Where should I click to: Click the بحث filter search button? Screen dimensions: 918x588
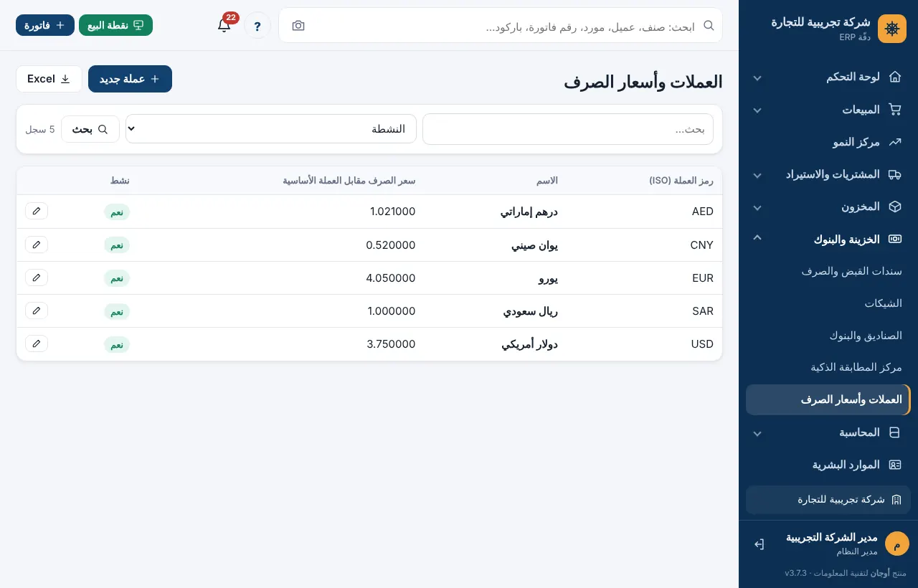click(x=90, y=129)
